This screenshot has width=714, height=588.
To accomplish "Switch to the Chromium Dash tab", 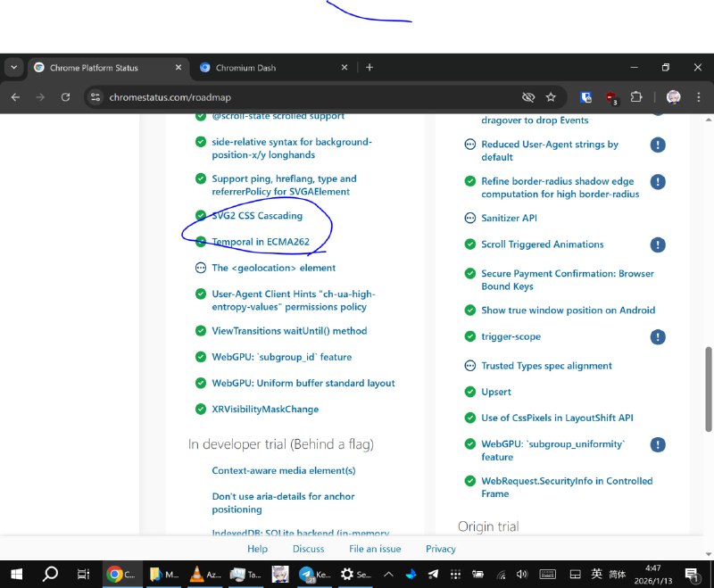I will click(268, 67).
